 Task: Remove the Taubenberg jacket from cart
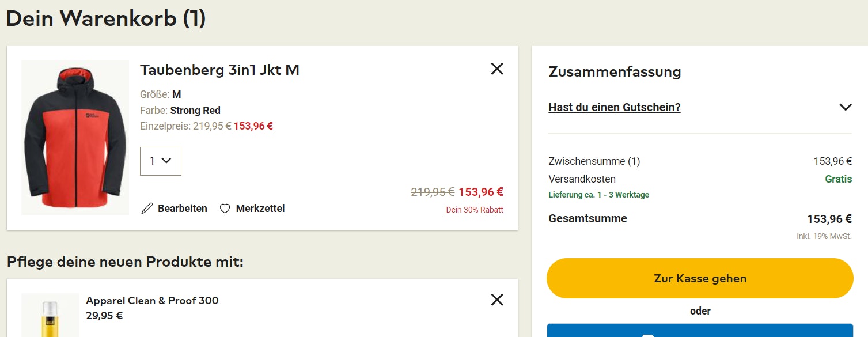tap(497, 69)
